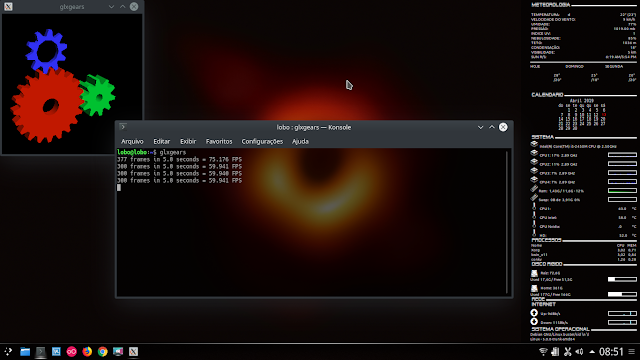Click the upload arrow icon under INTERNET

534,313
